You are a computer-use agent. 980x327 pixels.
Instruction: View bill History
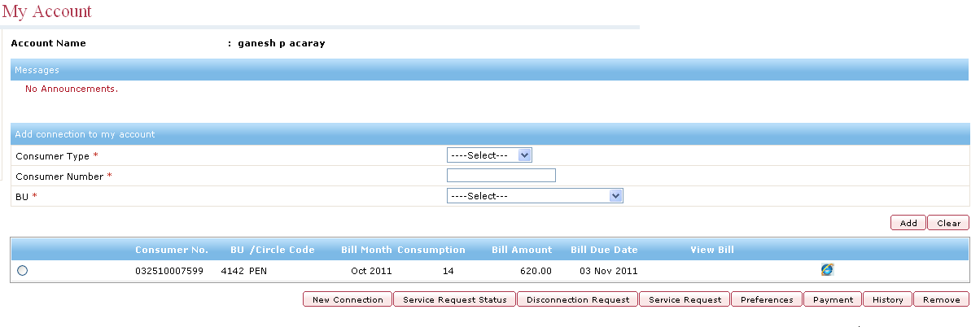[887, 299]
